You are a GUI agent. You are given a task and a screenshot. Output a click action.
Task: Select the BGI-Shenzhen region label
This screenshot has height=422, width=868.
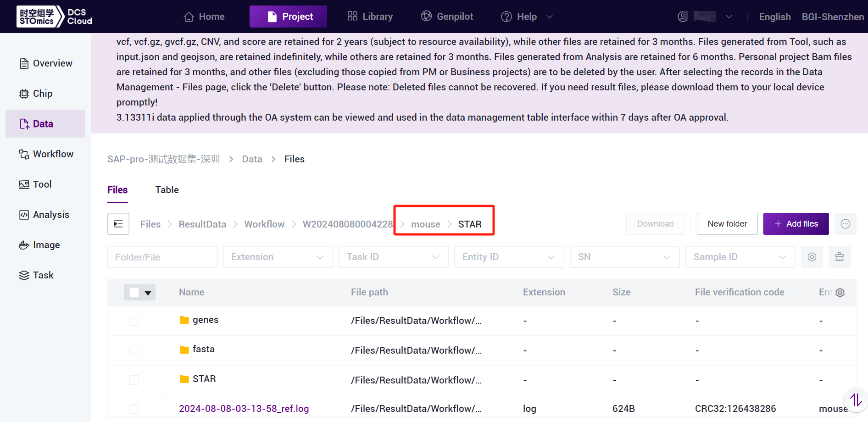pyautogui.click(x=833, y=17)
